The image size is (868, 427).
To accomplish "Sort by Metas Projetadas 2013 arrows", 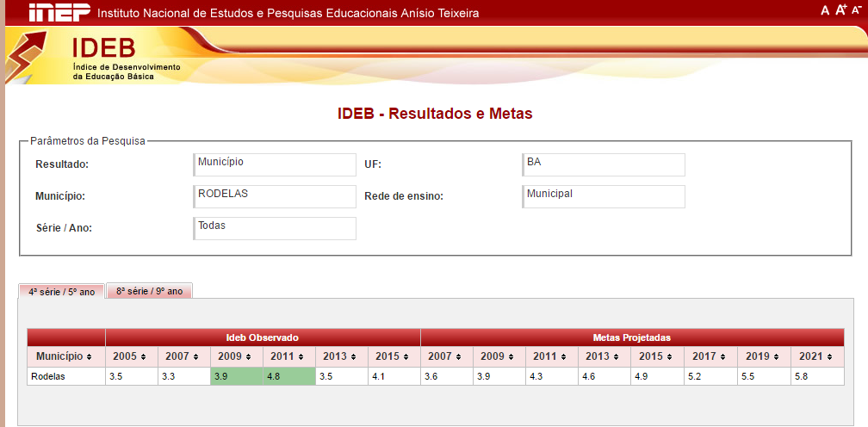I will pos(617,356).
